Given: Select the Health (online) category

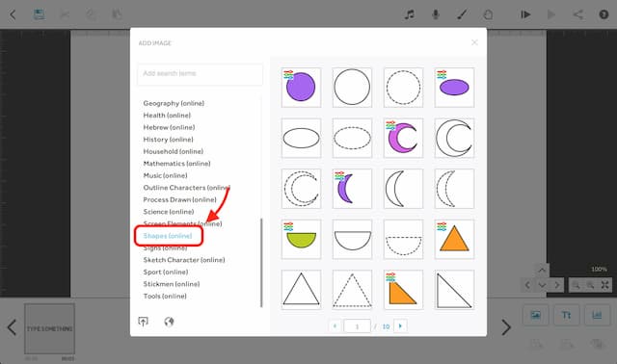Looking at the screenshot, I should (x=167, y=116).
